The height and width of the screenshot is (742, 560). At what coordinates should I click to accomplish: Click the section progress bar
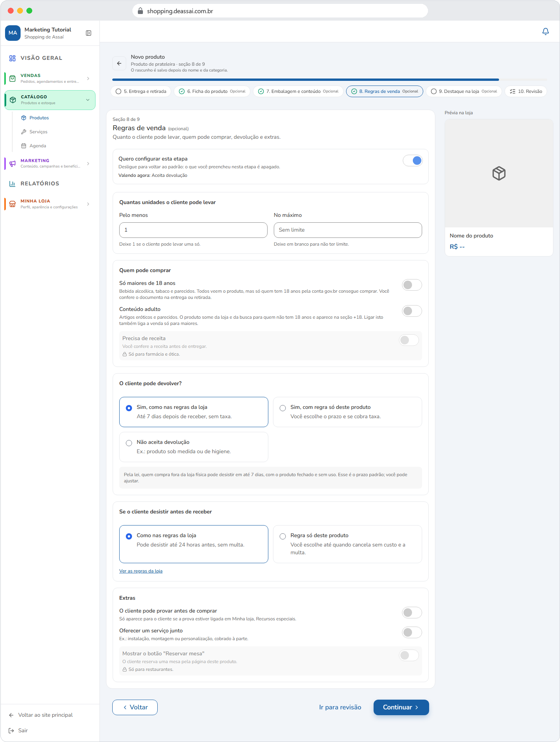click(330, 80)
